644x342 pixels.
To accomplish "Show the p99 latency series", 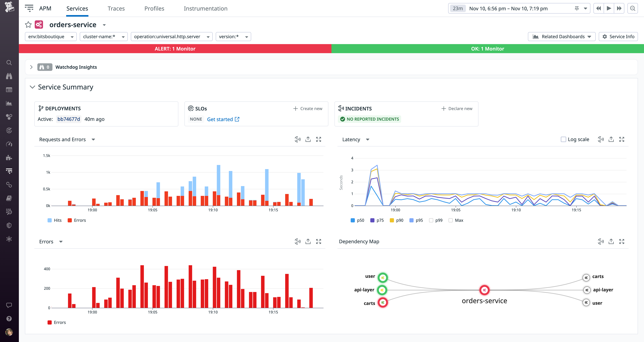I will click(x=431, y=220).
